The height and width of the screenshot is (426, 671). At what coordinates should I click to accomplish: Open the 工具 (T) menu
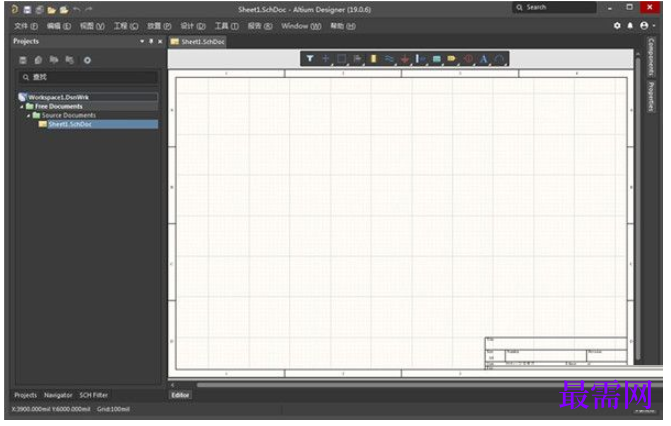click(226, 26)
